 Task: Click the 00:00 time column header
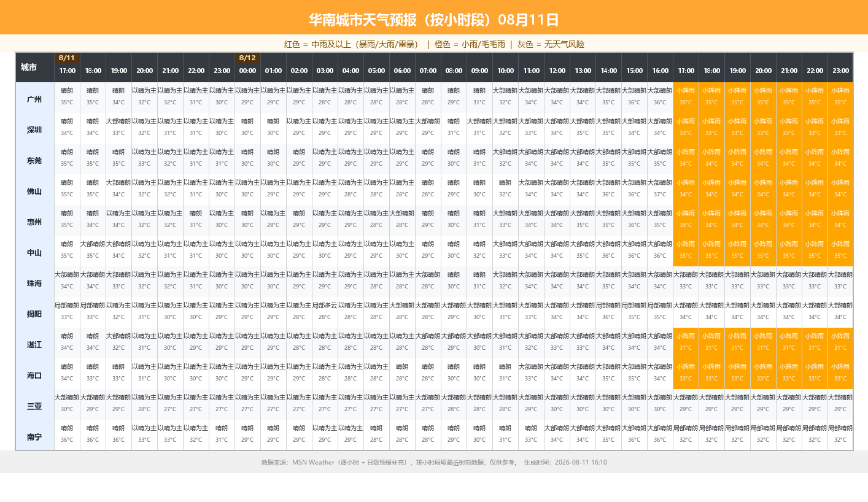pos(247,71)
